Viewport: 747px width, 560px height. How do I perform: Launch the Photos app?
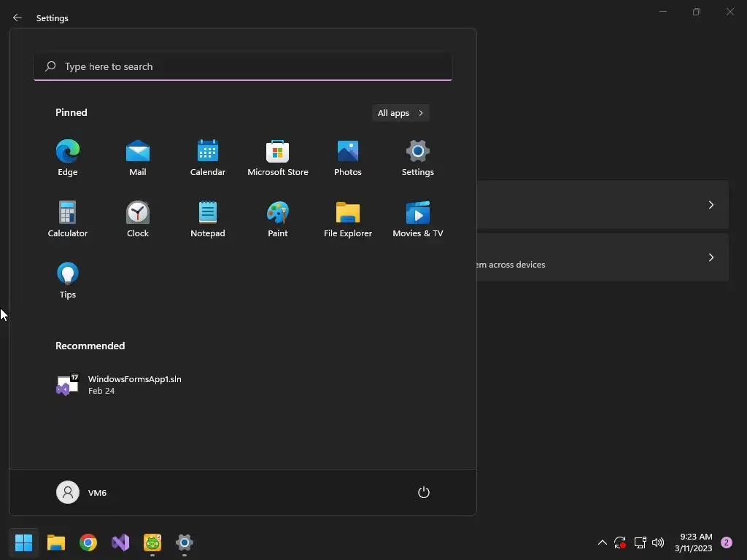tap(348, 158)
